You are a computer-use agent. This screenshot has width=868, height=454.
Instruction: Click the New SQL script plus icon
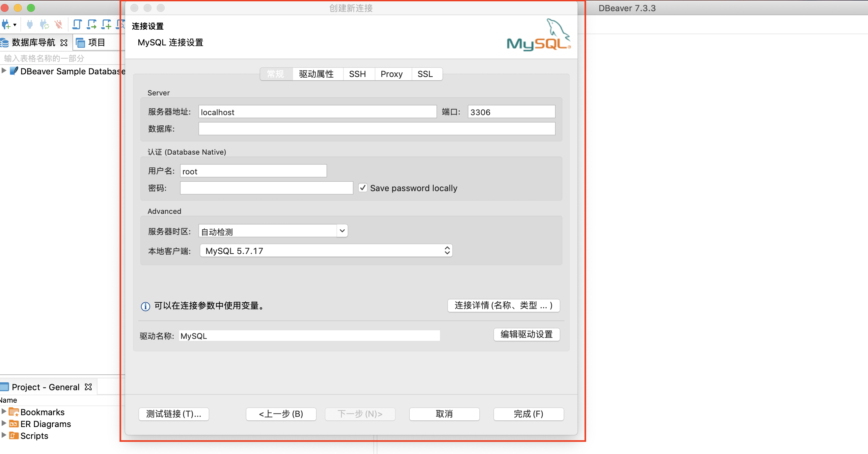click(106, 25)
